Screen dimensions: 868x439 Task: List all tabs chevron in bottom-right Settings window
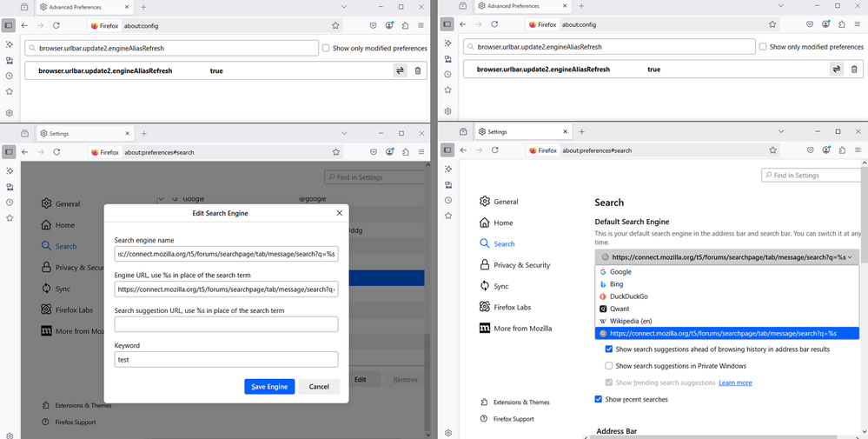tap(781, 132)
